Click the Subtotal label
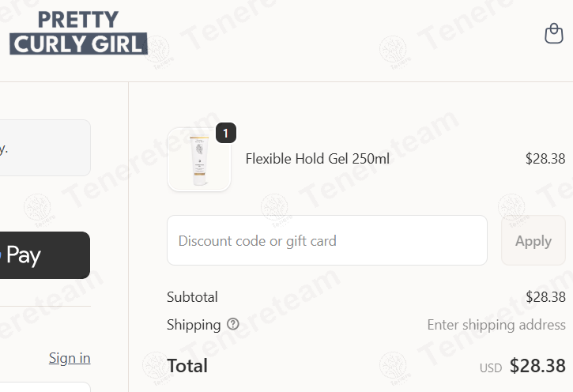Image resolution: width=573 pixels, height=392 pixels. tap(192, 297)
